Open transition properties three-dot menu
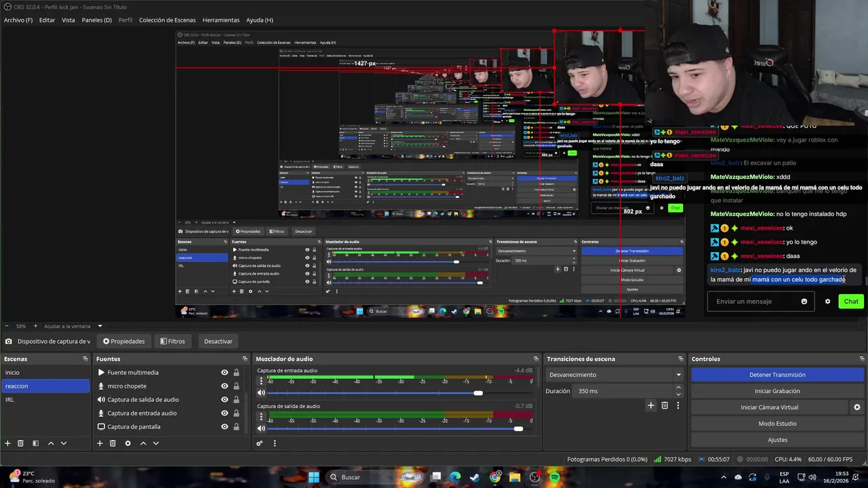Viewport: 868px width, 488px height. pyautogui.click(x=677, y=405)
